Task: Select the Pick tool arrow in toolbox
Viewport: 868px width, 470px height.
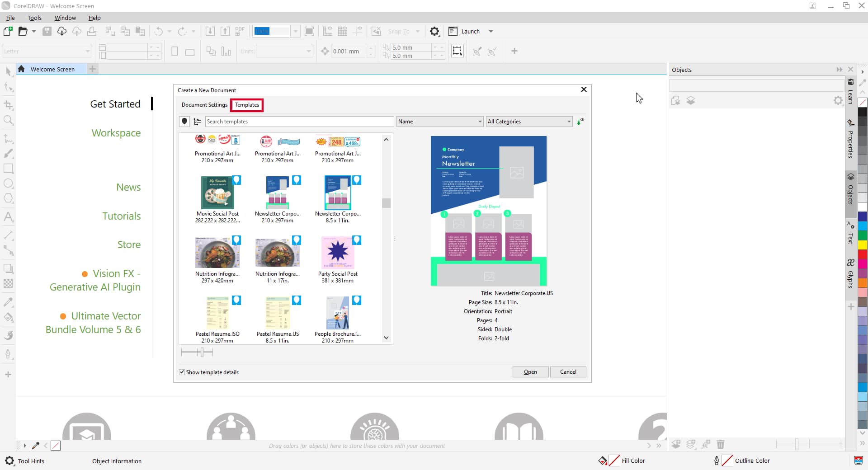Action: [x=8, y=71]
